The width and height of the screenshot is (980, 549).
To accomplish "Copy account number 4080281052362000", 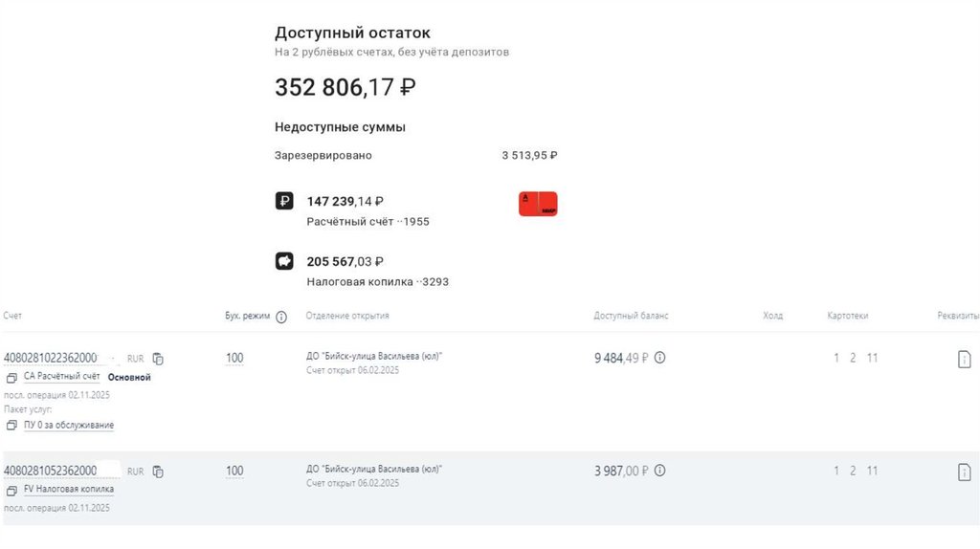I will (x=158, y=472).
